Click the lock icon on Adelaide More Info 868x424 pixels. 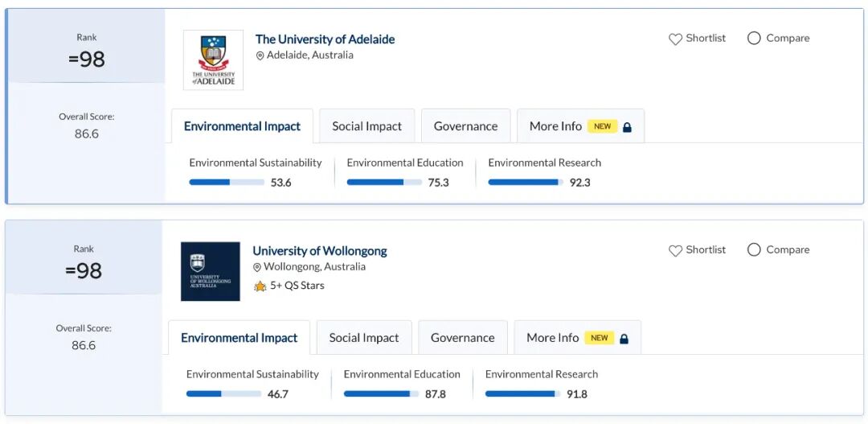click(627, 127)
